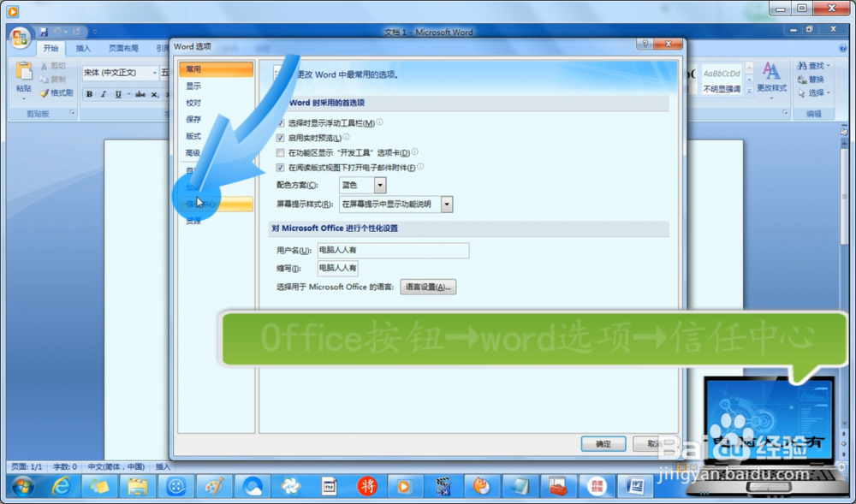Click the 语言设置(A)... button

pyautogui.click(x=428, y=287)
